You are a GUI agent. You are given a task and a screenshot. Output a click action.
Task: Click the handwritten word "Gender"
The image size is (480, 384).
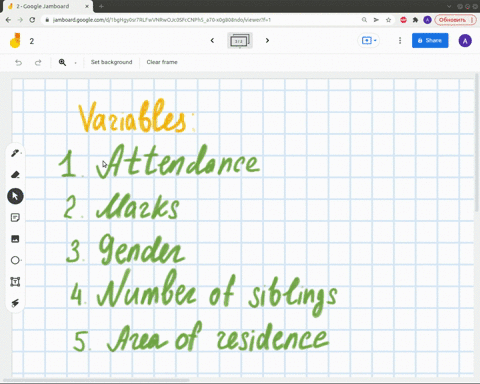pos(142,249)
